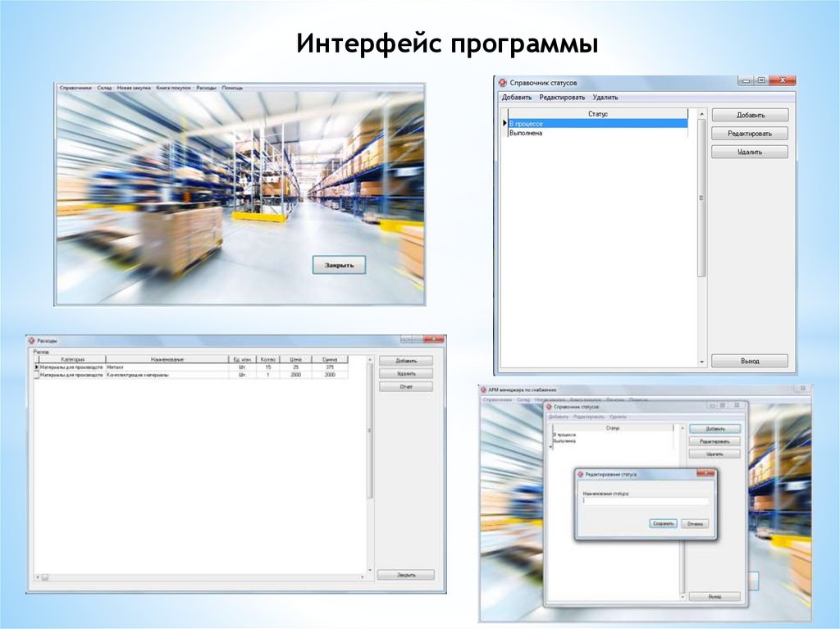Click Добавить in the large Справочник статусов menu bar
This screenshot has width=840, height=629.
coord(517,98)
